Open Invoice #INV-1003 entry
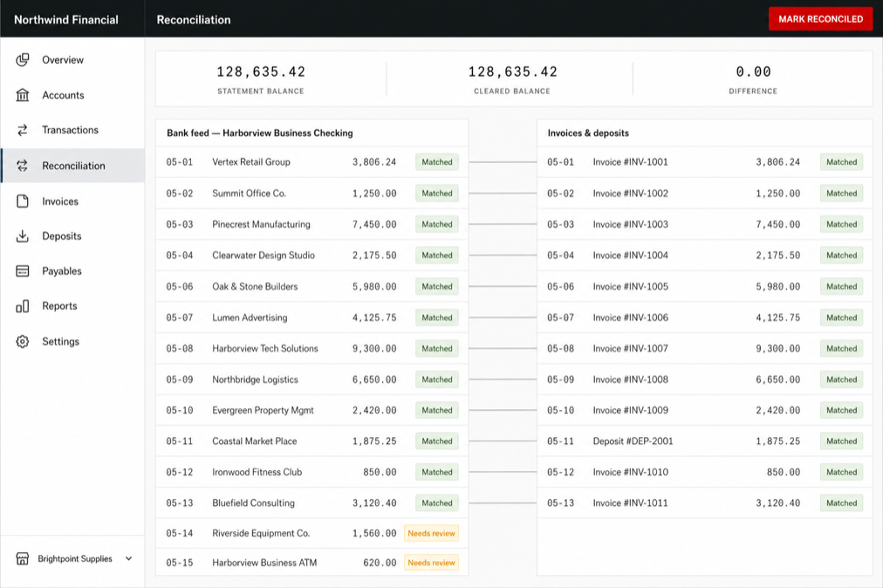Image resolution: width=883 pixels, height=588 pixels. (x=704, y=224)
